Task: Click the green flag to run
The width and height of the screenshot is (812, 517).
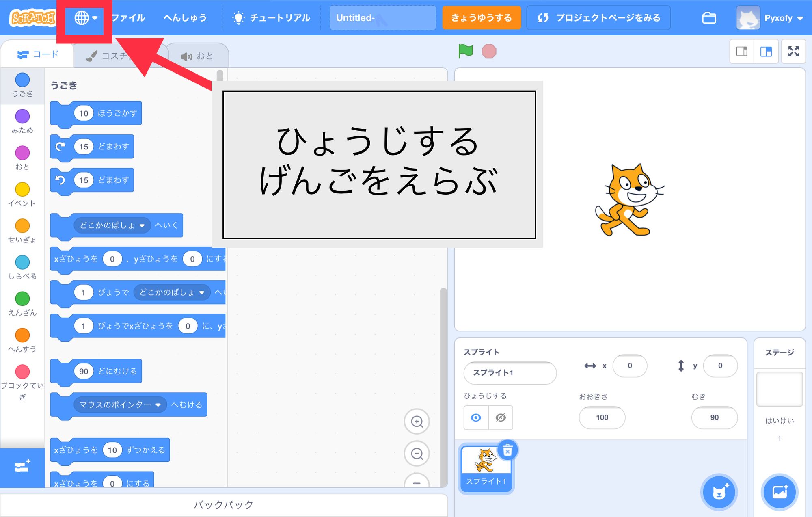Action: [465, 51]
